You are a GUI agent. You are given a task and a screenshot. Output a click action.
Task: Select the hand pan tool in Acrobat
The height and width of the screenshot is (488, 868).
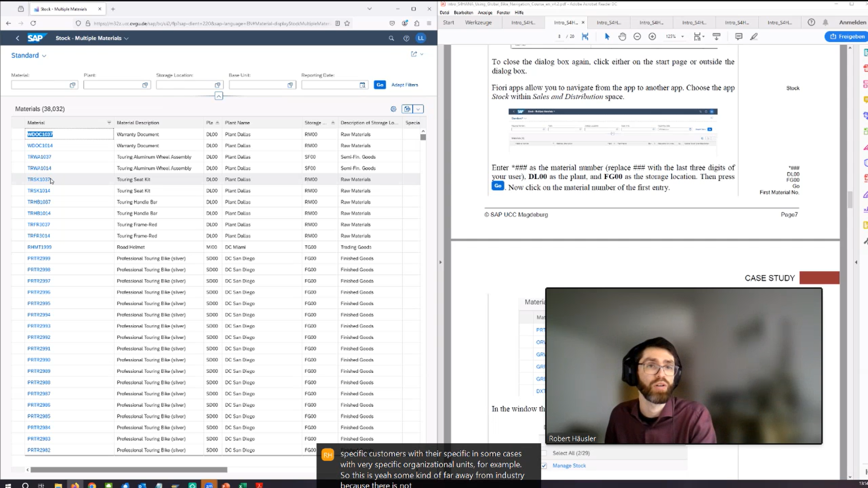click(x=622, y=37)
